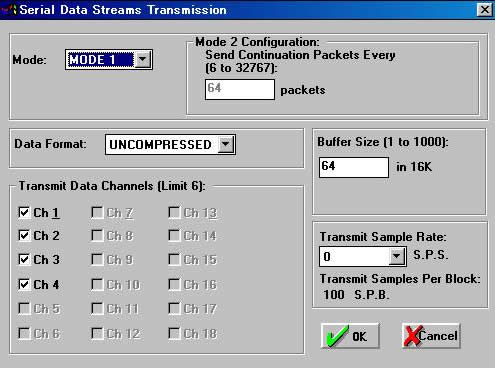Screen dimensions: 495x368
Task: Click the UNCOMPRESSED data format value
Action: coord(161,145)
